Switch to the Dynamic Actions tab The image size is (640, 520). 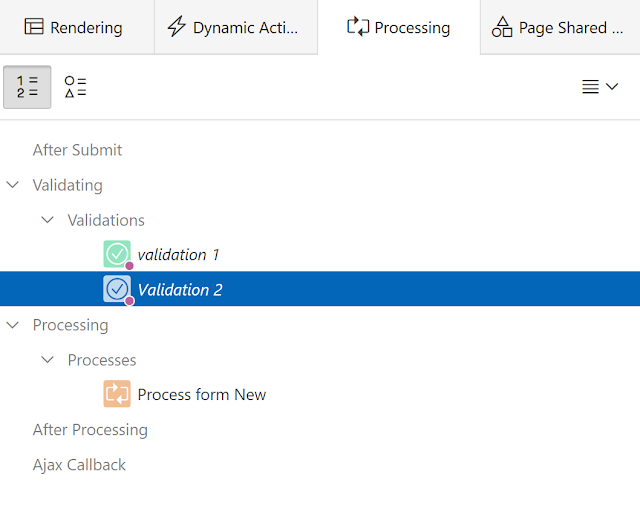tap(235, 28)
